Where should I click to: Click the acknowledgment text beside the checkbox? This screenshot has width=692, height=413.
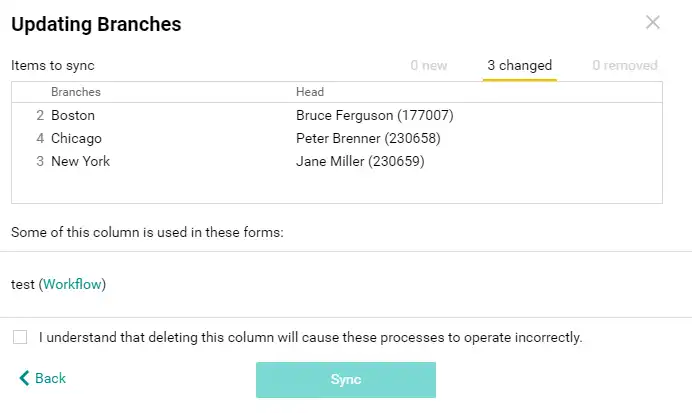pyautogui.click(x=310, y=337)
